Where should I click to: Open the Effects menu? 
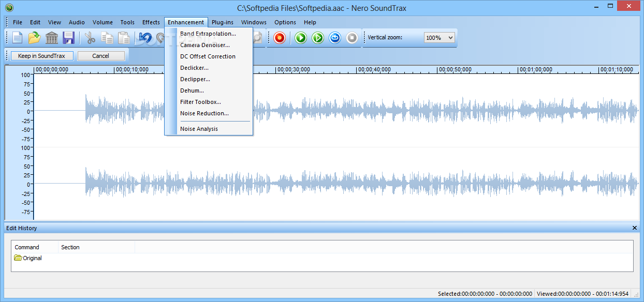pos(151,22)
